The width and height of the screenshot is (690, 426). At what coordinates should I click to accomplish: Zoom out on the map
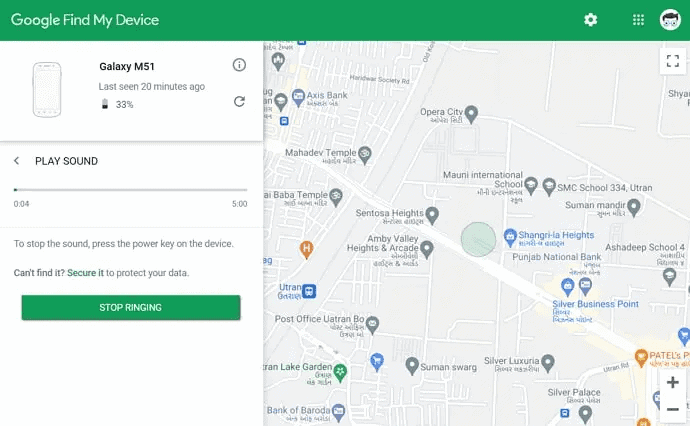click(672, 409)
